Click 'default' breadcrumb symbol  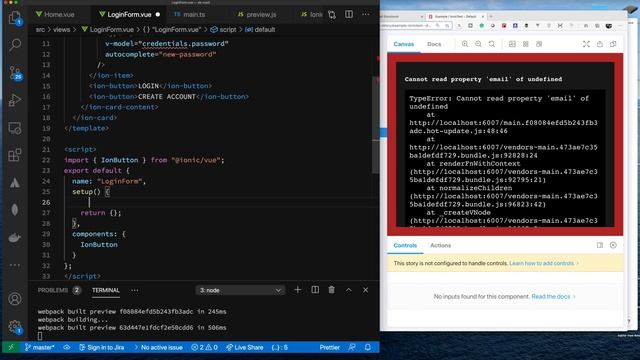(x=260, y=29)
